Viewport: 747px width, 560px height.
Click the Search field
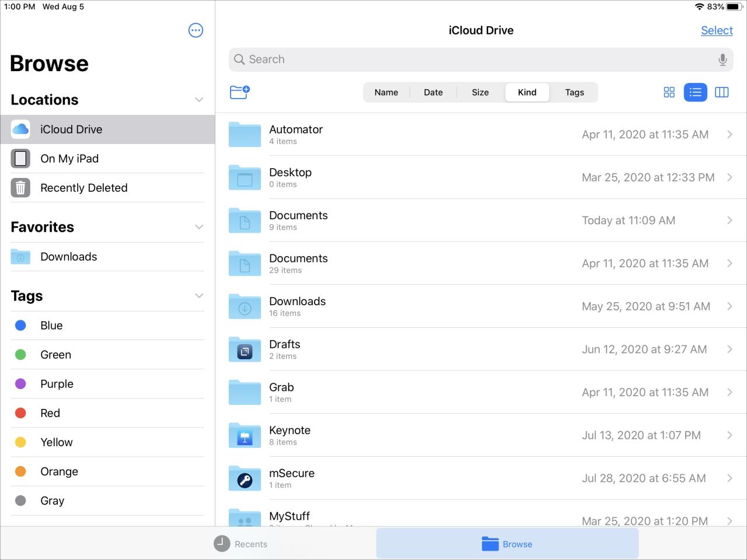click(x=473, y=60)
